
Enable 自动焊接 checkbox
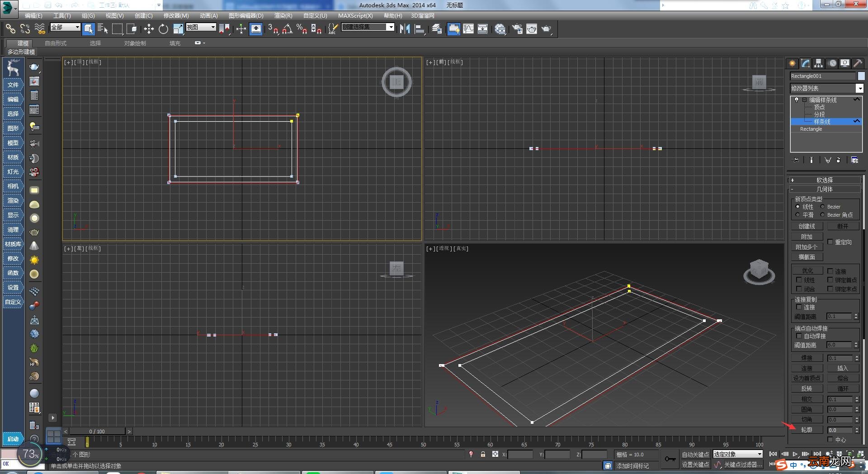(x=799, y=336)
